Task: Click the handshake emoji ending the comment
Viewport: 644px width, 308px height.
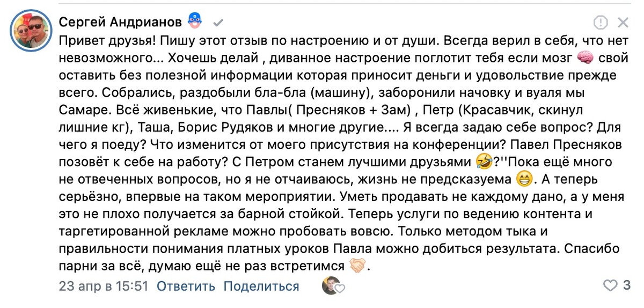Action: 357,266
